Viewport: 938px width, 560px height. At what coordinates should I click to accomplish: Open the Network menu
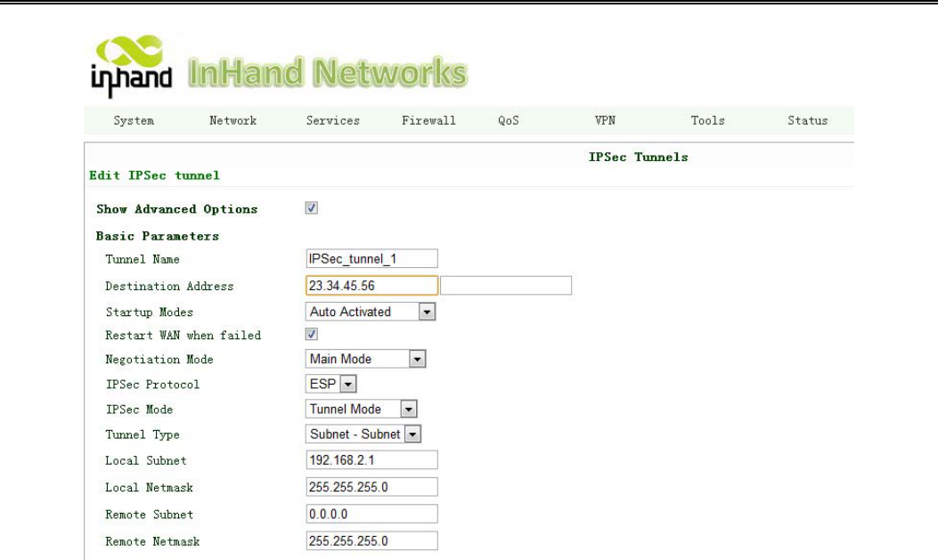[x=232, y=121]
